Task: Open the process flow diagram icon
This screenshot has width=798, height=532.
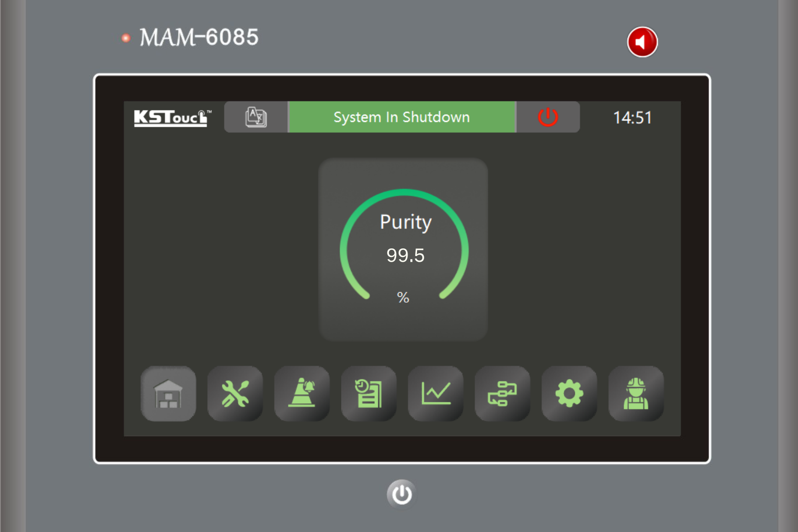Action: 502,394
